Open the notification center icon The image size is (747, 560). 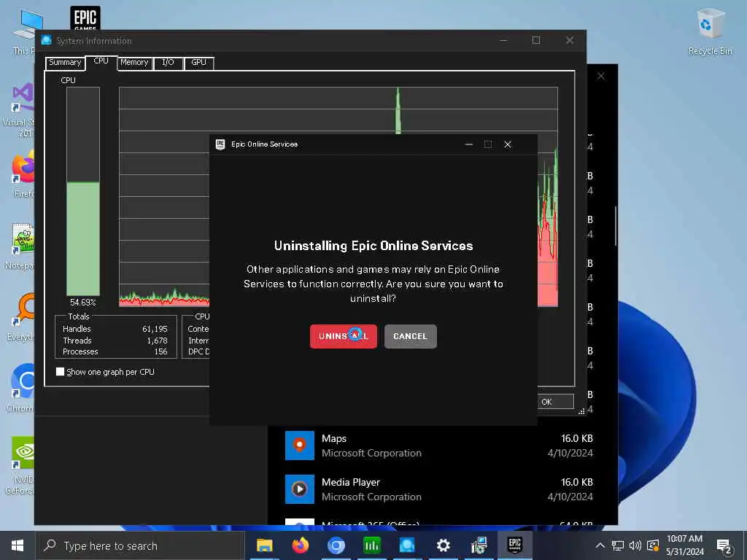(x=724, y=546)
